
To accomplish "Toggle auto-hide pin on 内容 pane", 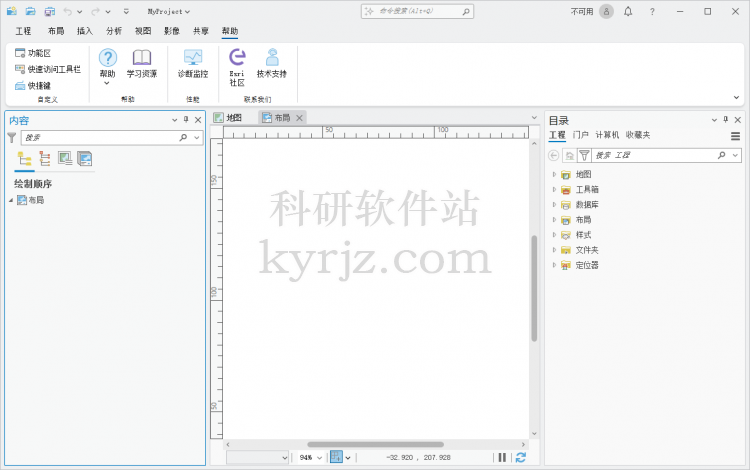I will point(186,120).
